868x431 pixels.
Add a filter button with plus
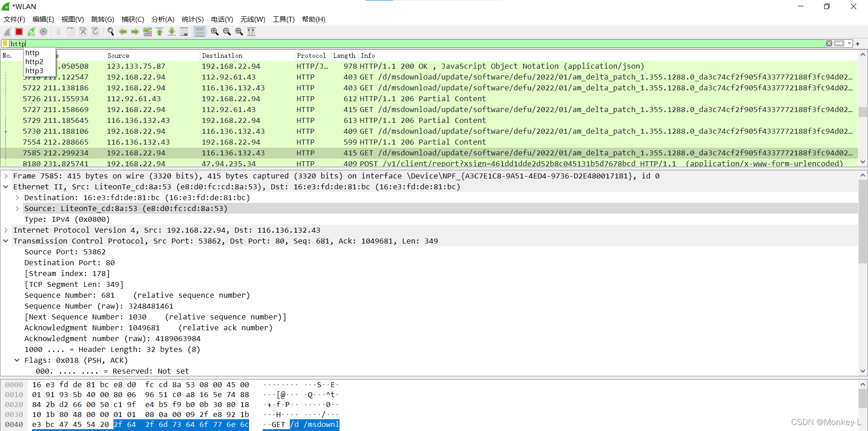[858, 44]
